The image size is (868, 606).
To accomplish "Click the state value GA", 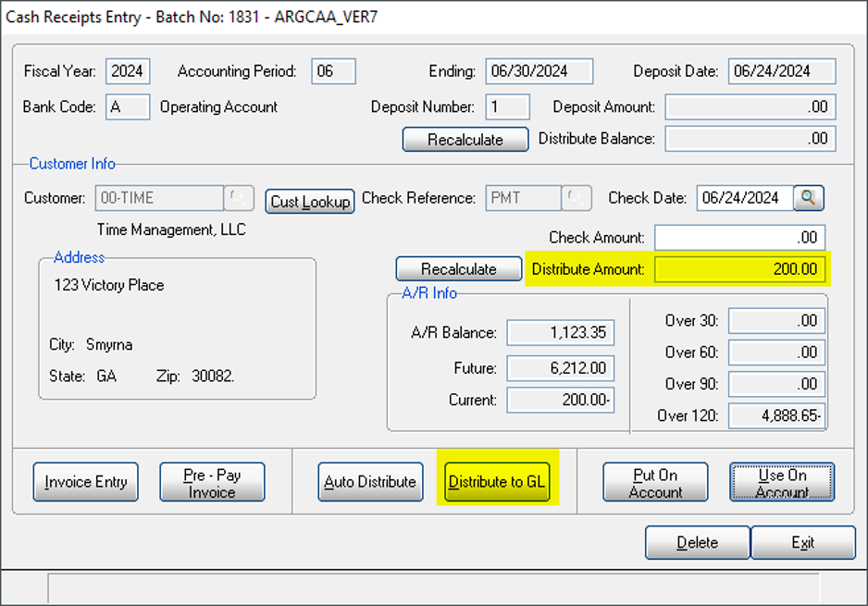I will [106, 377].
